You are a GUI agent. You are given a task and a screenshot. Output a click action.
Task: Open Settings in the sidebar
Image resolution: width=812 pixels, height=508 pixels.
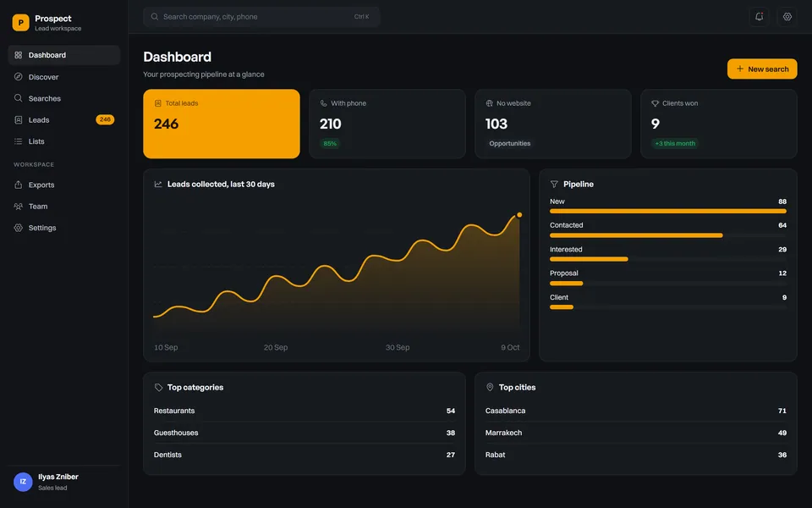[64, 228]
